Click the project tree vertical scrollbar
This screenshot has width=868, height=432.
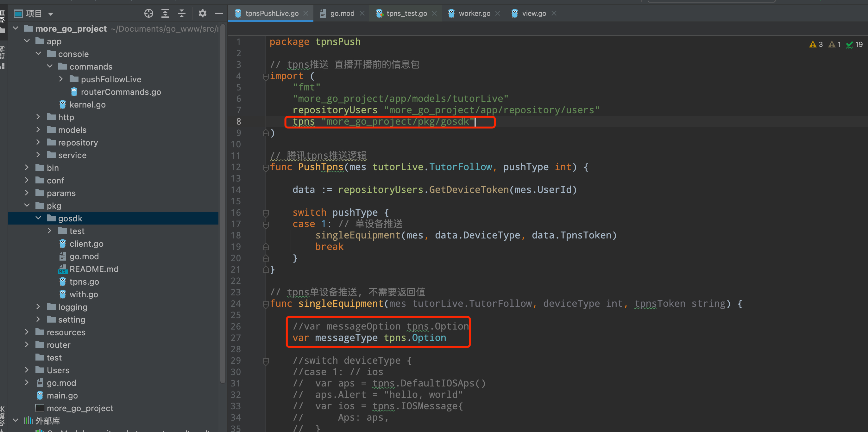pyautogui.click(x=223, y=202)
